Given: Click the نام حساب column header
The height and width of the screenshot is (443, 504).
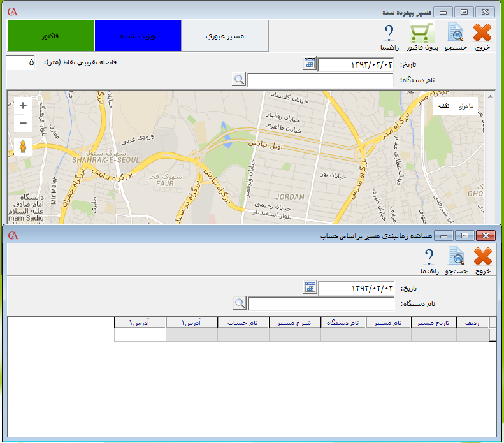Looking at the screenshot, I should (x=243, y=323).
